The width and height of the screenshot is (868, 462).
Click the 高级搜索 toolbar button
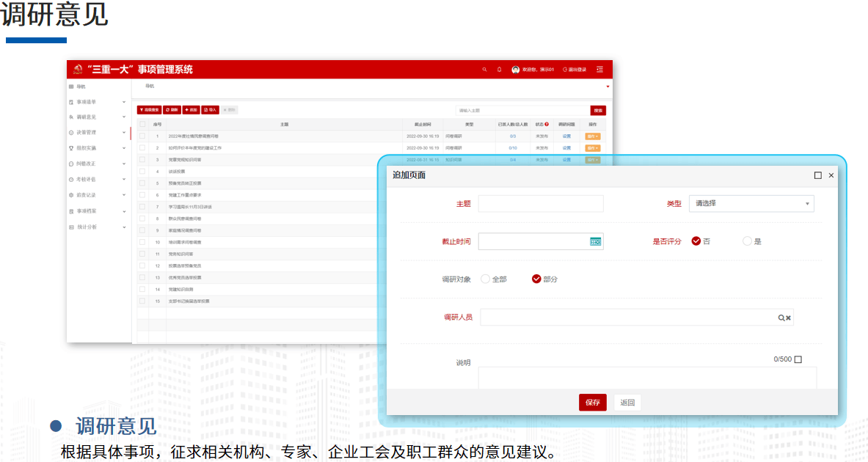pyautogui.click(x=150, y=110)
